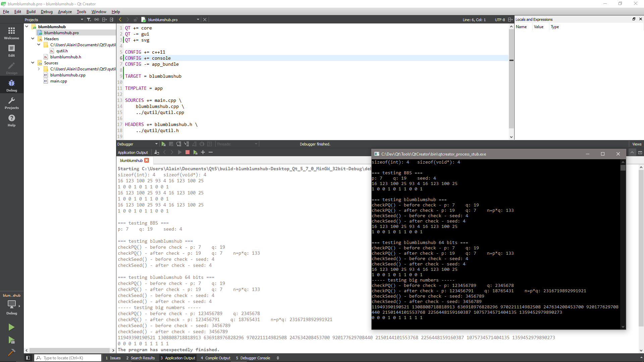This screenshot has height=362, width=644.
Task: Open the Search Results pane
Action: pos(141,358)
